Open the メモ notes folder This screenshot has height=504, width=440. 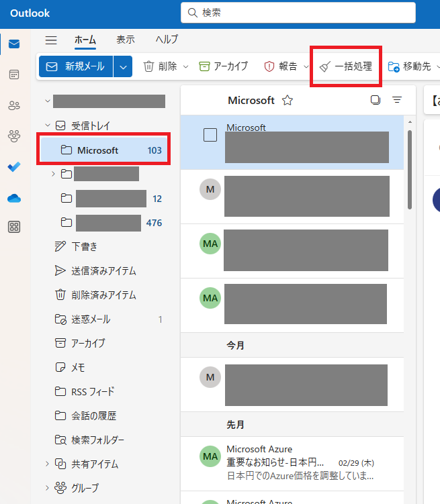point(70,367)
